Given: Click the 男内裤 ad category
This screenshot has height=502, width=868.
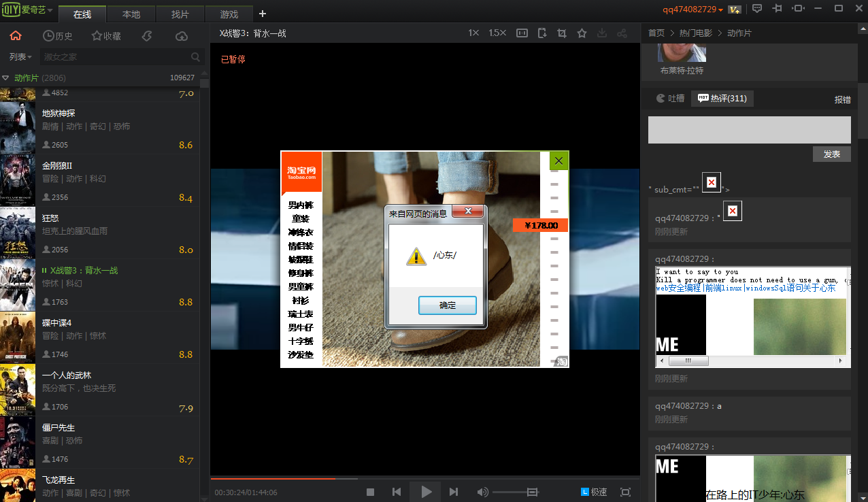Looking at the screenshot, I should click(x=301, y=205).
